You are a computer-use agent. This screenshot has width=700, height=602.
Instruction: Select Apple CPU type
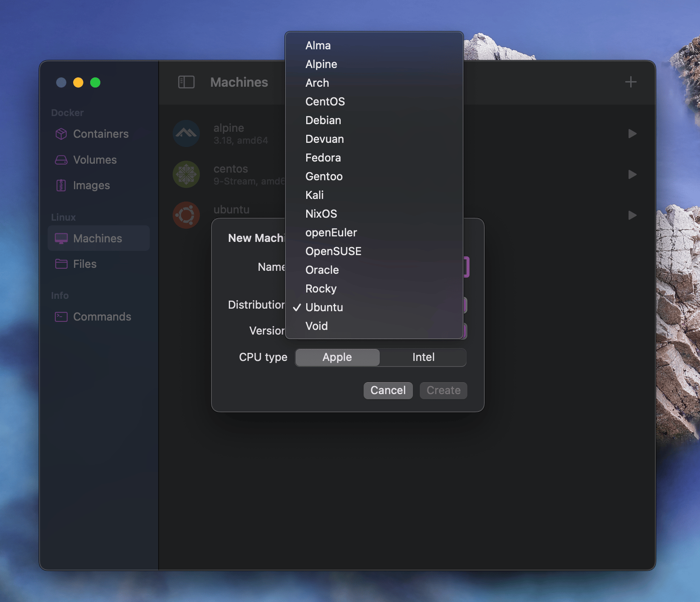tap(337, 357)
